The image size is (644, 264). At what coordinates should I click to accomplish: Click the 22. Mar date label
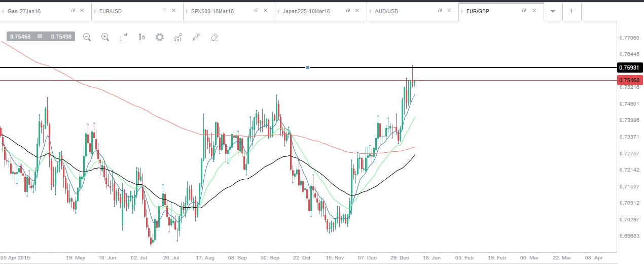click(x=562, y=258)
